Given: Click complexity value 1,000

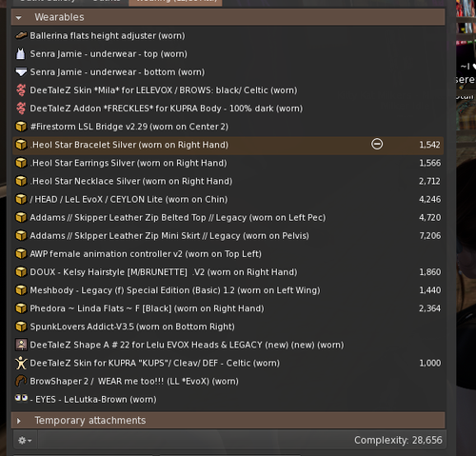Looking at the screenshot, I should 430,363.
